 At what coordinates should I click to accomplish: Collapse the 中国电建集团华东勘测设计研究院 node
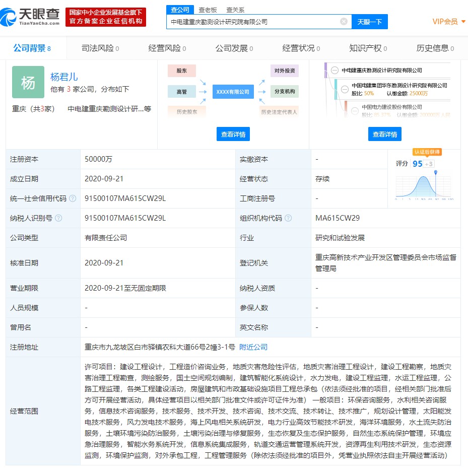click(x=345, y=89)
